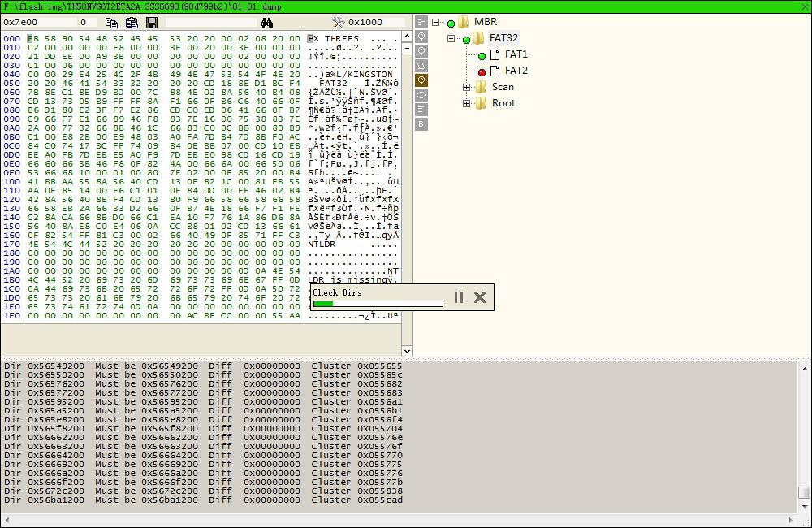Focus the 0x1000 size field
The height and width of the screenshot is (528, 812).
[x=376, y=22]
